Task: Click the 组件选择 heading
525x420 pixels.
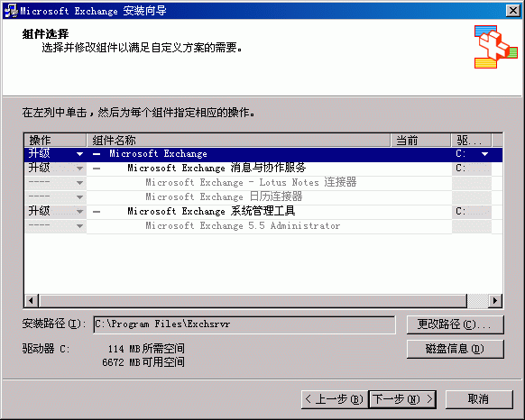Action: (45, 34)
